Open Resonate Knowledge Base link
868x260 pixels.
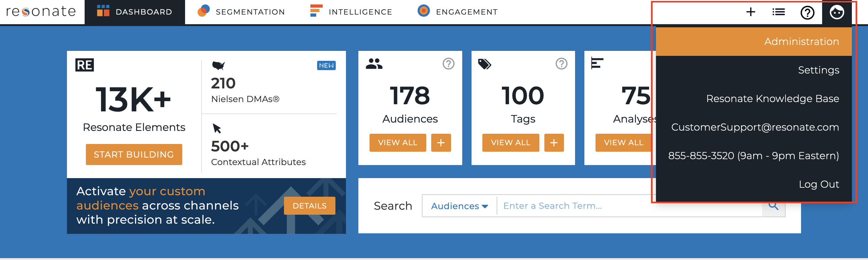point(753,98)
